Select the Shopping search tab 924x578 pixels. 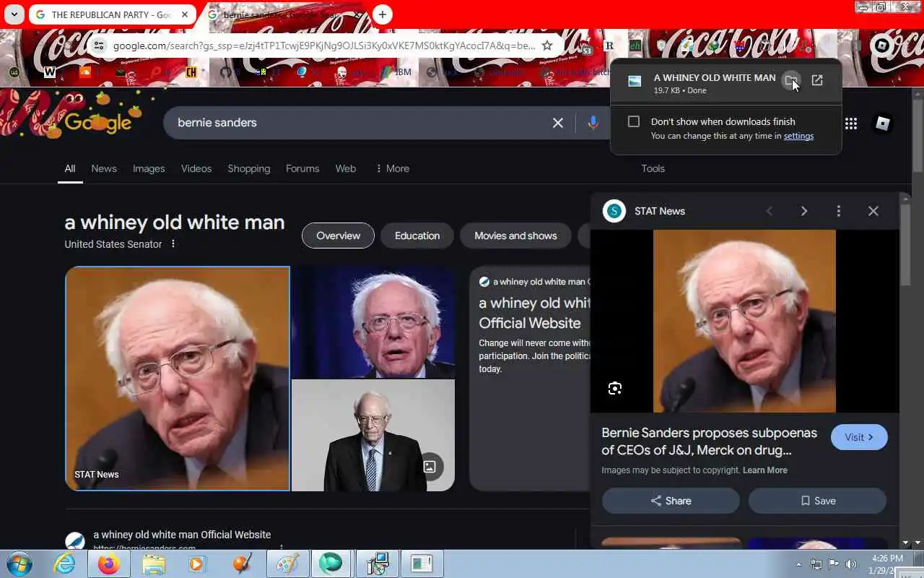pos(249,168)
